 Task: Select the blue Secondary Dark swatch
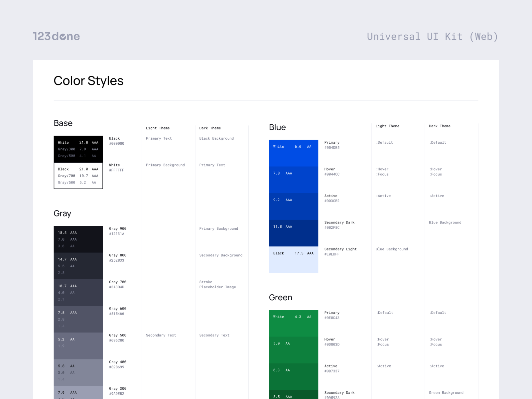tap(294, 233)
